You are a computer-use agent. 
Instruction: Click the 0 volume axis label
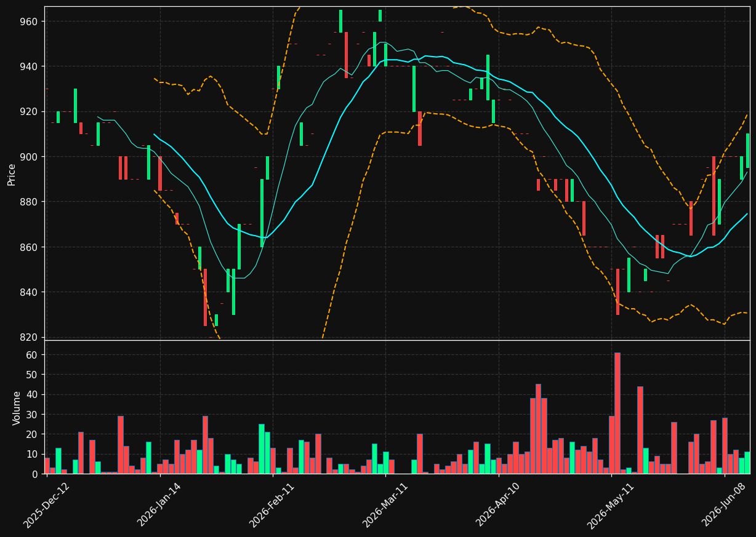coord(35,474)
